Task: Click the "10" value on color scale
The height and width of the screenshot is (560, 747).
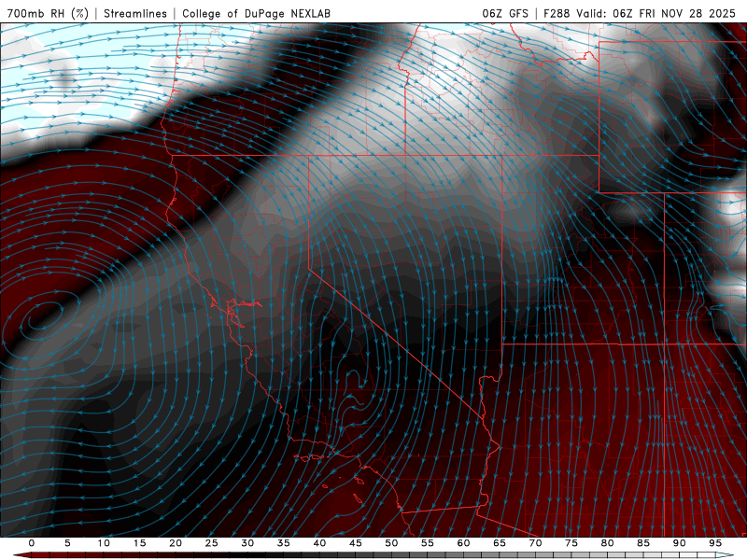Action: 104,543
